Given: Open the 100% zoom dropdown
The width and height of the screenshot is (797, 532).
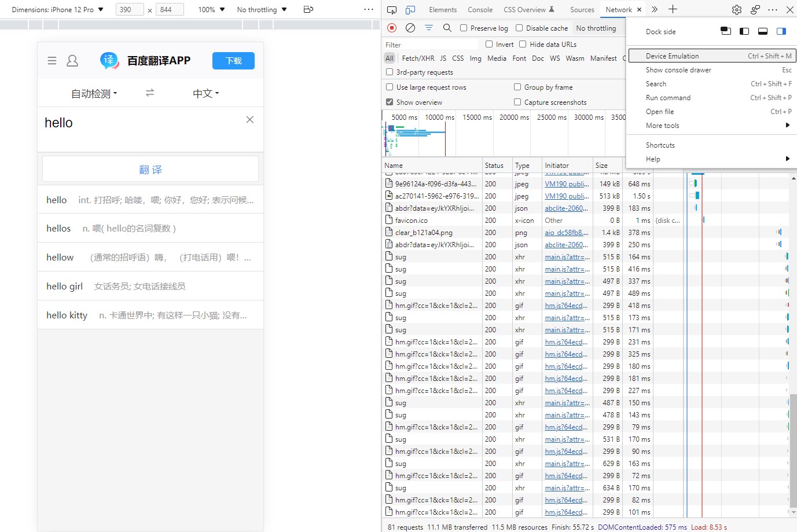Looking at the screenshot, I should [211, 9].
